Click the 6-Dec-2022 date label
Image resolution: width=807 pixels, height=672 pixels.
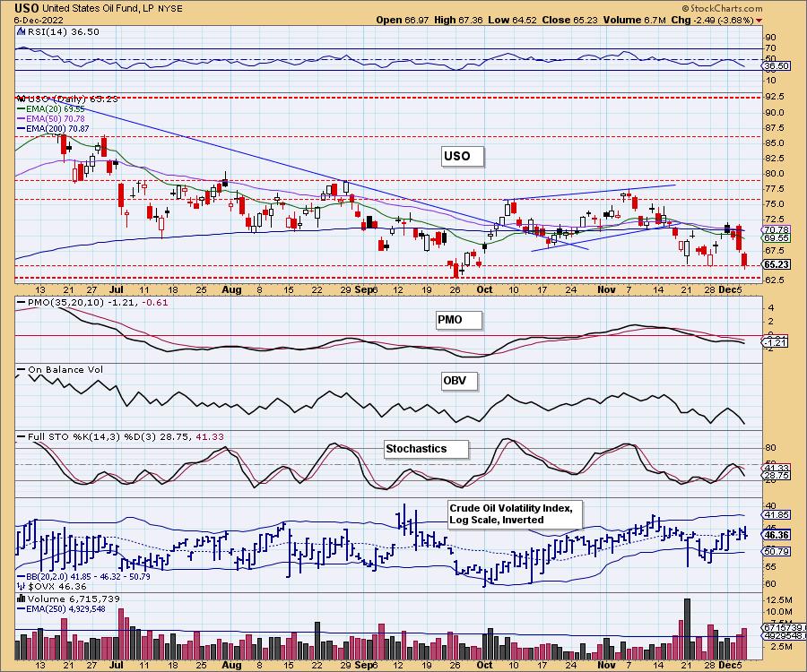(39, 20)
